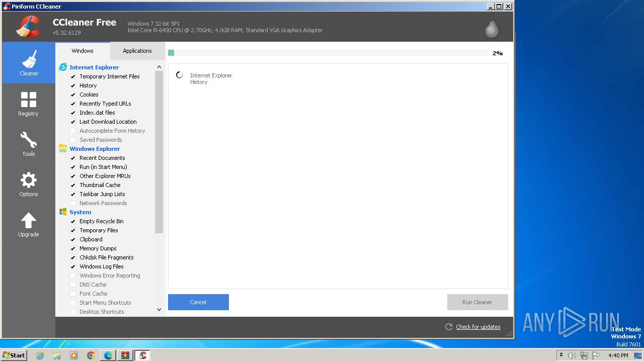Uncheck Last Download Location
The width and height of the screenshot is (644, 362).
(73, 122)
